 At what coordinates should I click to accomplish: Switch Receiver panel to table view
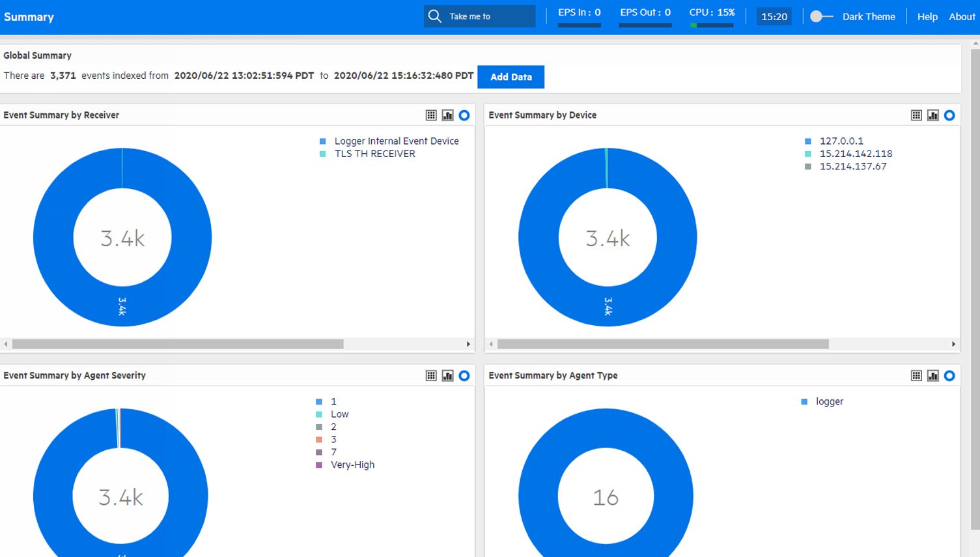coord(431,115)
